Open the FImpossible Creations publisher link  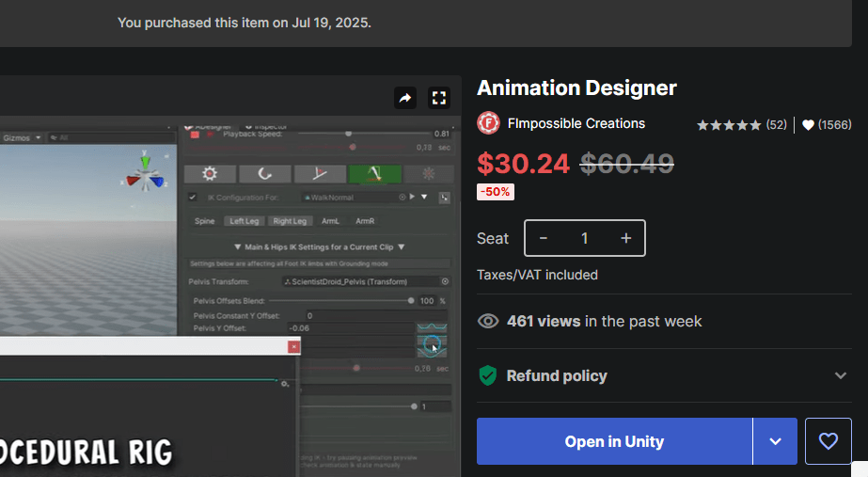576,123
